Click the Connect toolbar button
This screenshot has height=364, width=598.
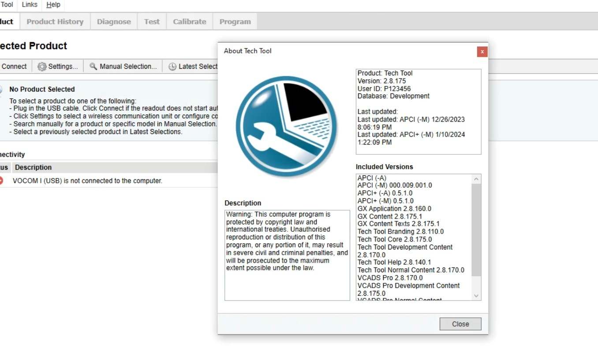tap(14, 67)
